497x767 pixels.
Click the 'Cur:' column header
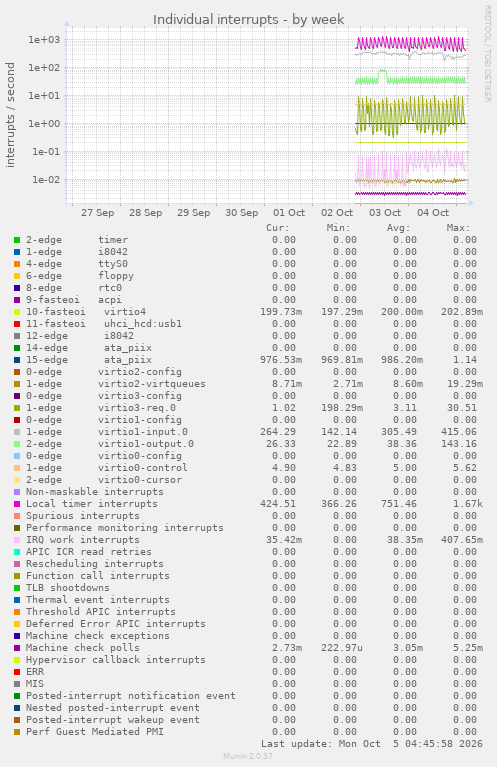point(277,228)
